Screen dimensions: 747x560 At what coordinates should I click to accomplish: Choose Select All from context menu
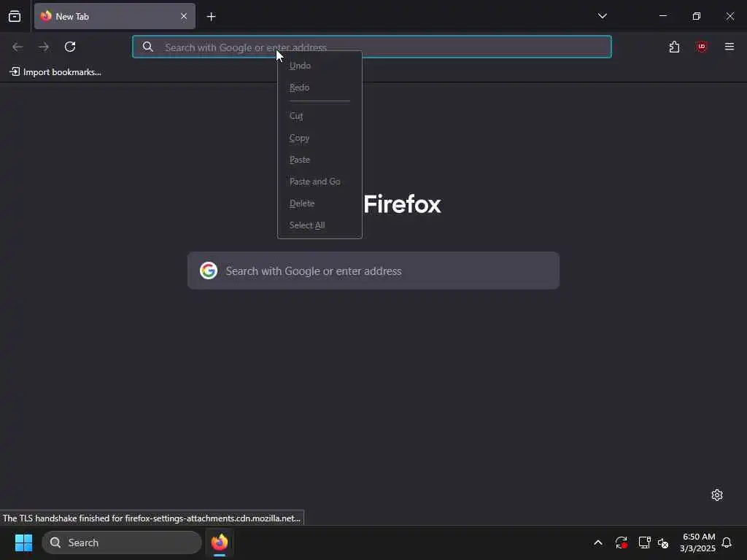(x=320, y=225)
